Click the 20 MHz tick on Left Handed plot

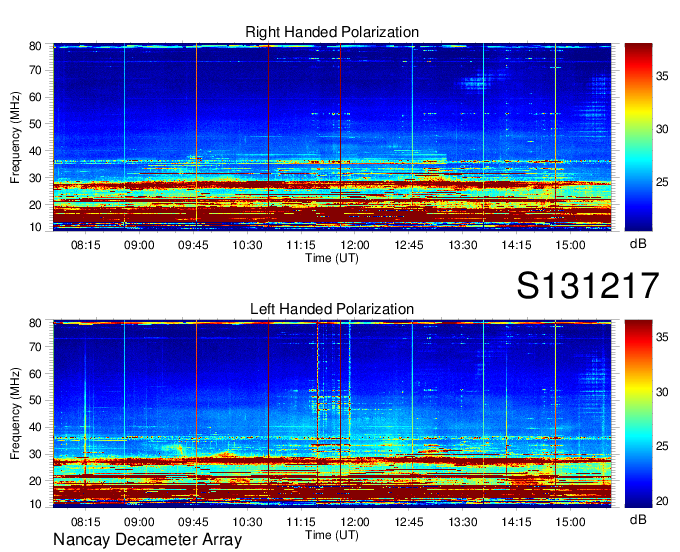[x=35, y=481]
